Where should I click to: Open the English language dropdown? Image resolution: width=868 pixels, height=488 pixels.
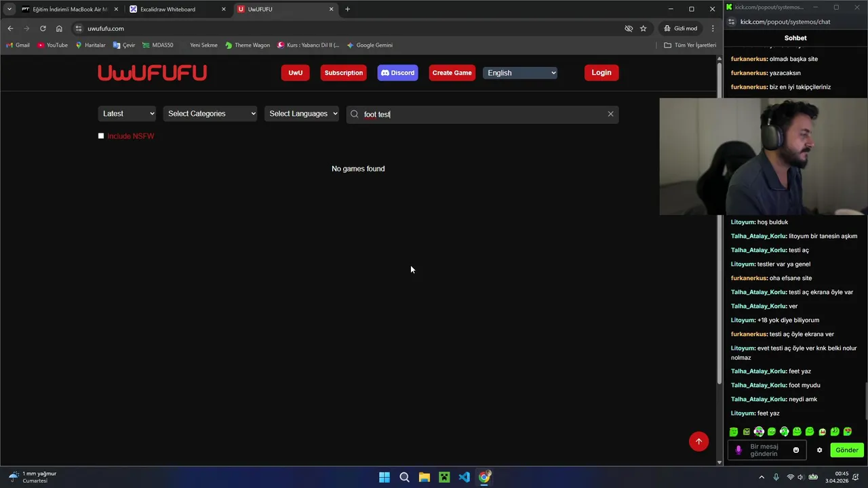click(x=520, y=73)
